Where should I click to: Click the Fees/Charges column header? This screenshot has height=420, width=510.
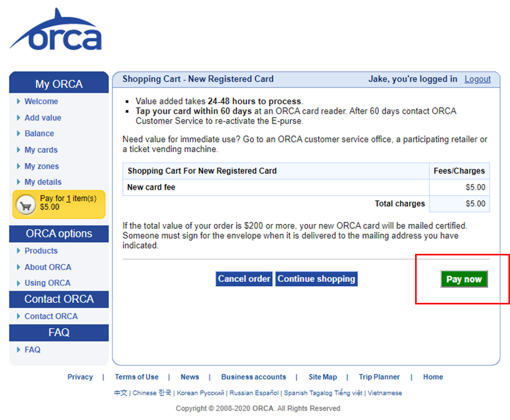click(x=459, y=171)
